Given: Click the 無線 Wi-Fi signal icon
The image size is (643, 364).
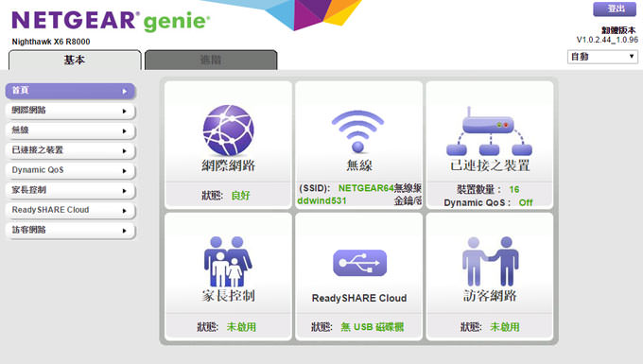Looking at the screenshot, I should point(357,131).
